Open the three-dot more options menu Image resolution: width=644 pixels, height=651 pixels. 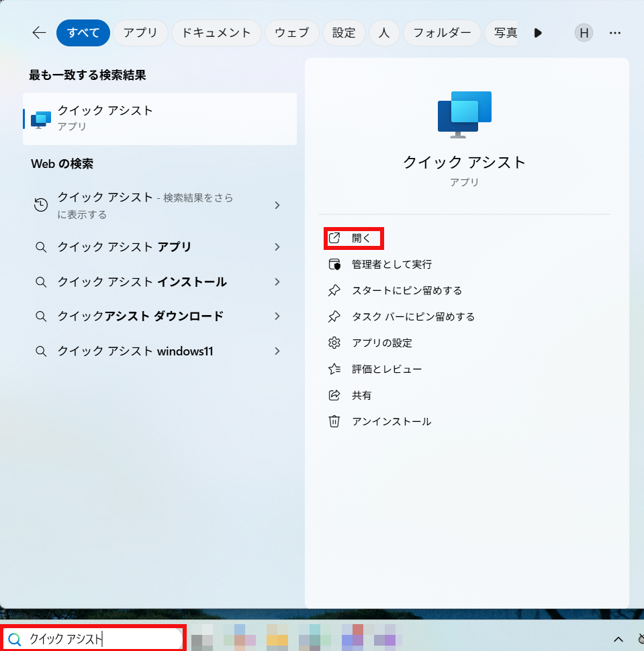coord(614,33)
